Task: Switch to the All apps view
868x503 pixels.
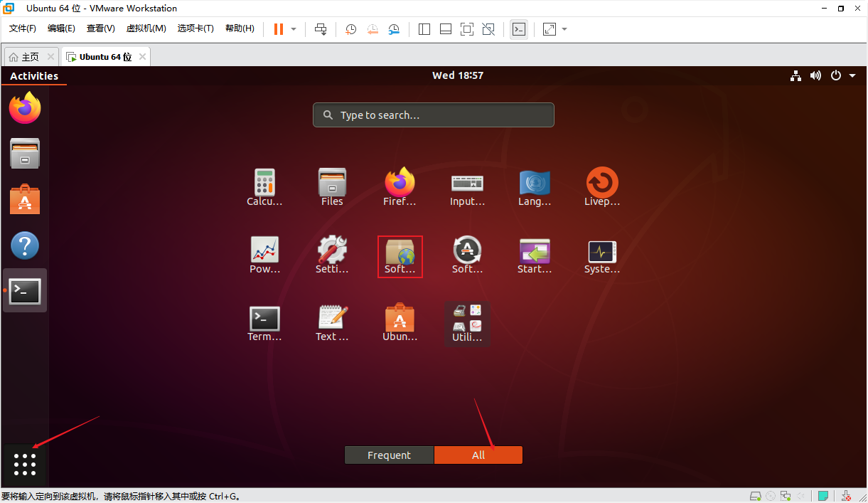Action: pyautogui.click(x=478, y=455)
